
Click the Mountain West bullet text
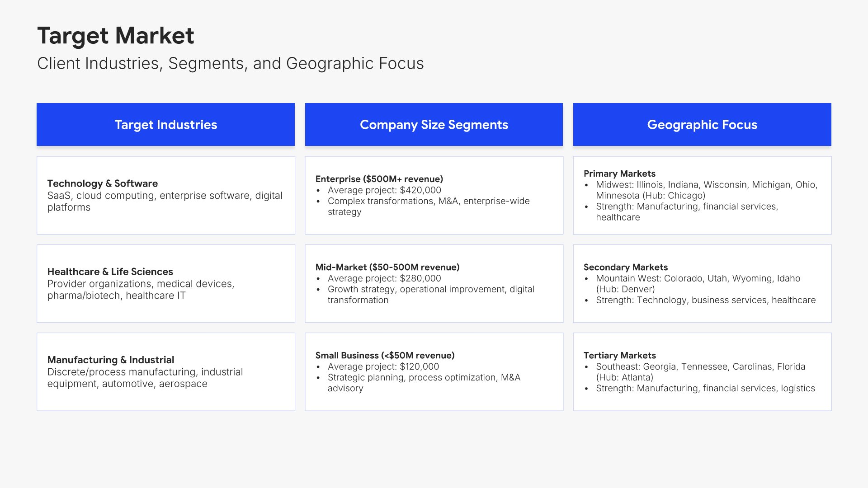pos(698,283)
